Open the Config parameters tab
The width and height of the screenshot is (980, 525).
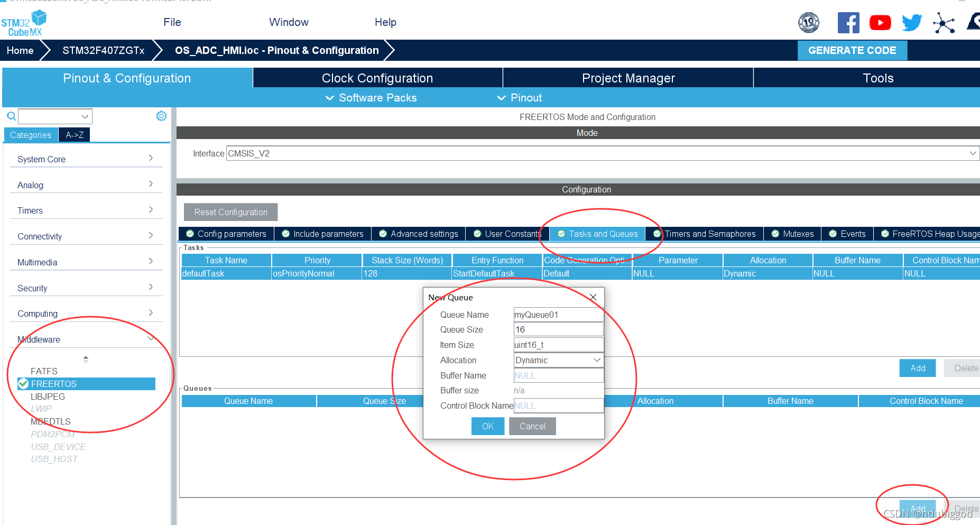click(x=226, y=234)
